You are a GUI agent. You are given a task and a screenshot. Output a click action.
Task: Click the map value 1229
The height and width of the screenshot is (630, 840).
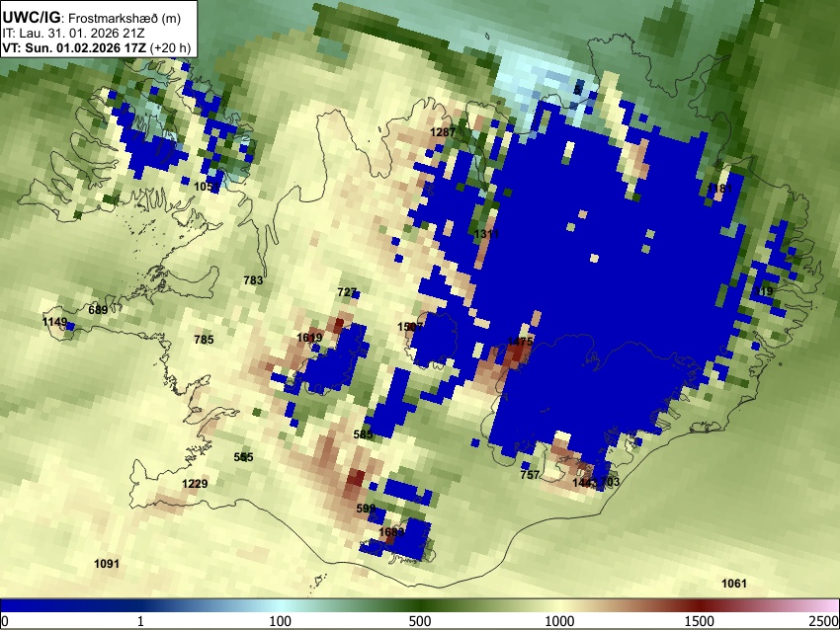[x=195, y=484]
